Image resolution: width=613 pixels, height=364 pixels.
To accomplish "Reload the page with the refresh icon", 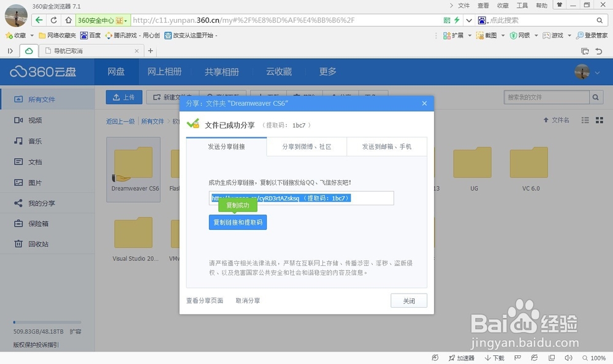I will click(x=53, y=20).
